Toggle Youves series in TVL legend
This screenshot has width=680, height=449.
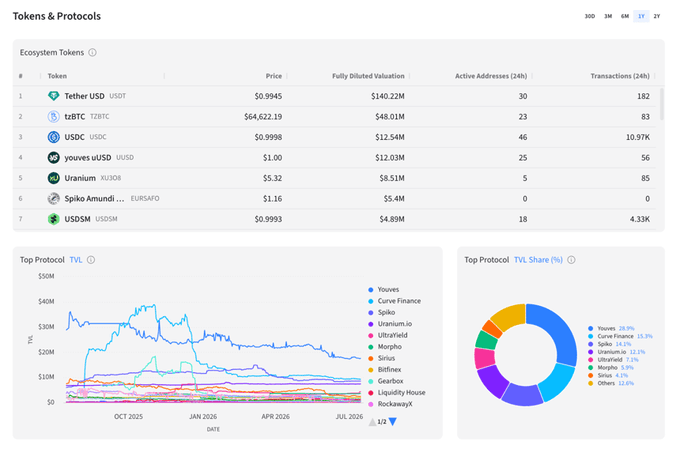(383, 289)
